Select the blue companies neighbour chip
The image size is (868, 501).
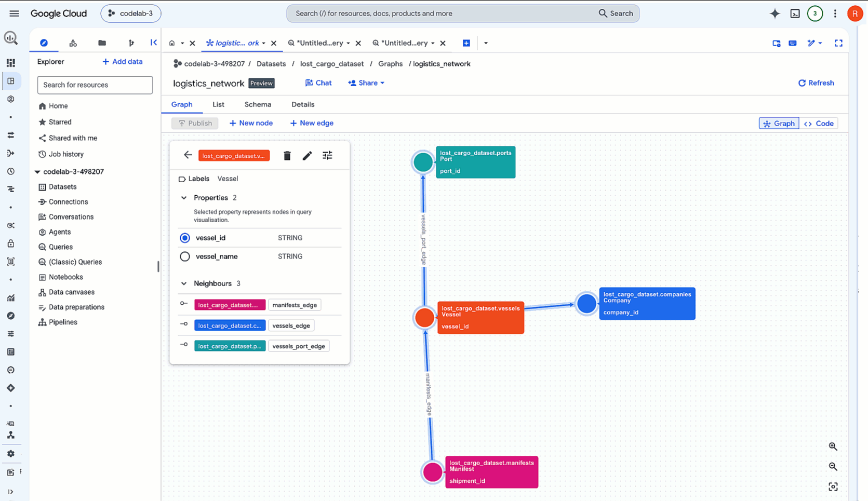click(230, 326)
